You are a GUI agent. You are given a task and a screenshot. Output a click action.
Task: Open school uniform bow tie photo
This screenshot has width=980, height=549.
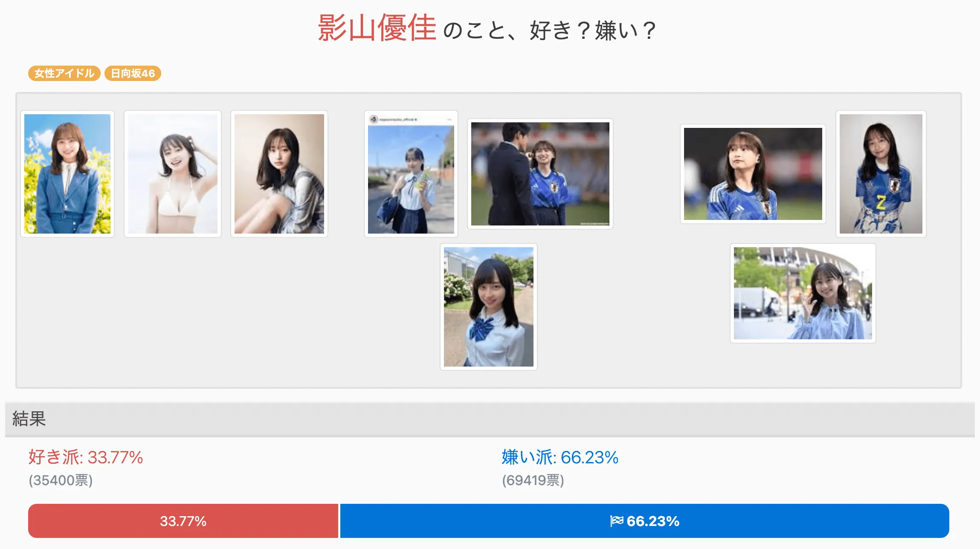click(x=489, y=307)
